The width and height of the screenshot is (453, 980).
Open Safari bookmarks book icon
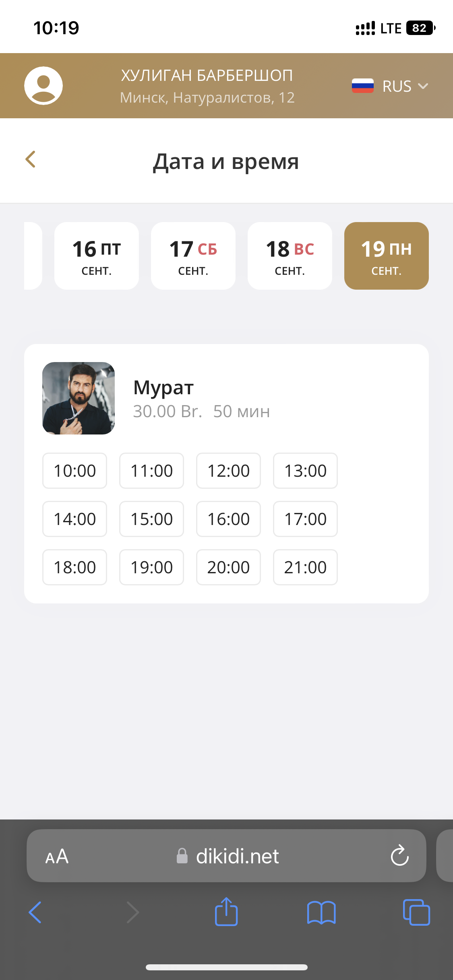click(321, 912)
